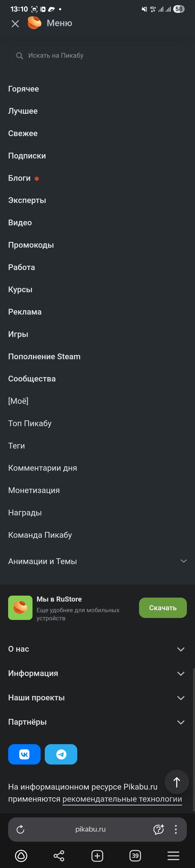Open the browser AI assistant icon
Image resolution: width=195 pixels, height=868 pixels.
(x=159, y=829)
